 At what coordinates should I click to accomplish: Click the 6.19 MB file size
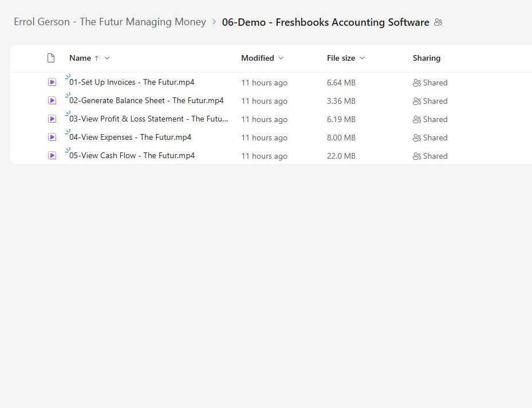point(341,120)
